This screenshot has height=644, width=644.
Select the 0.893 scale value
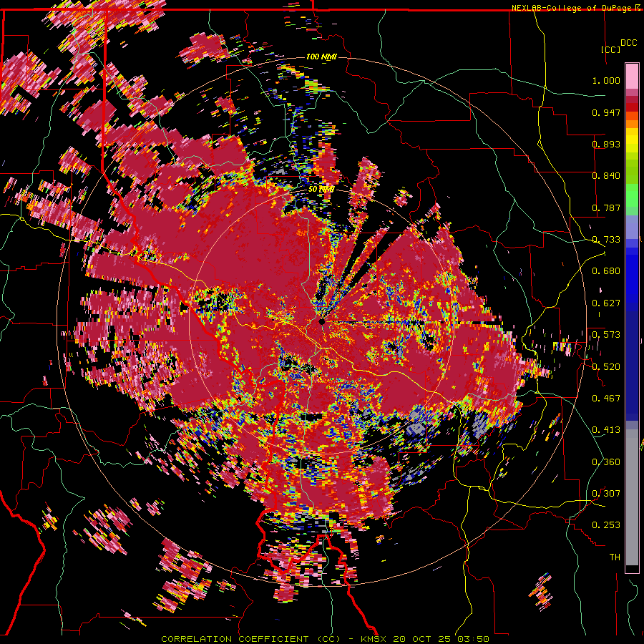tap(606, 144)
